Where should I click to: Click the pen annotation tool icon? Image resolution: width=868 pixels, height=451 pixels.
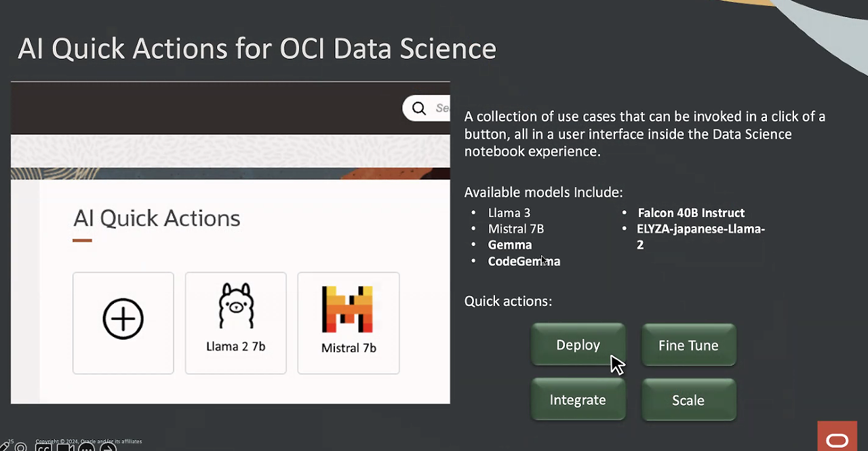[3, 447]
